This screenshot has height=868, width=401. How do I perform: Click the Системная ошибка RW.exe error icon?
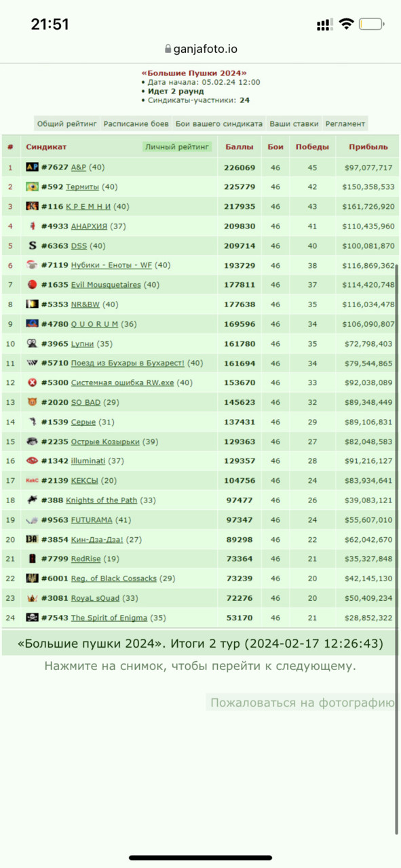(x=32, y=382)
